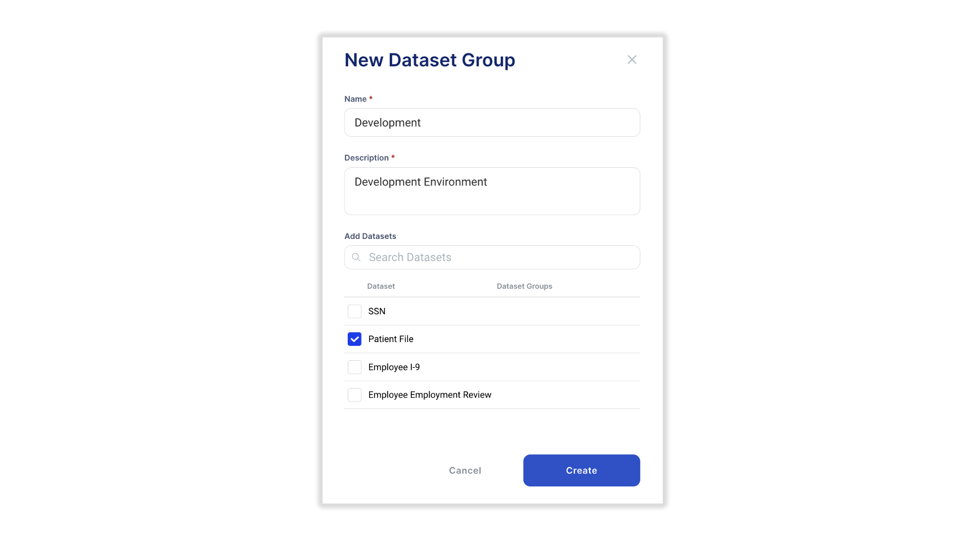This screenshot has width=980, height=542.
Task: Check the SSN dataset checkbox
Action: 355,311
